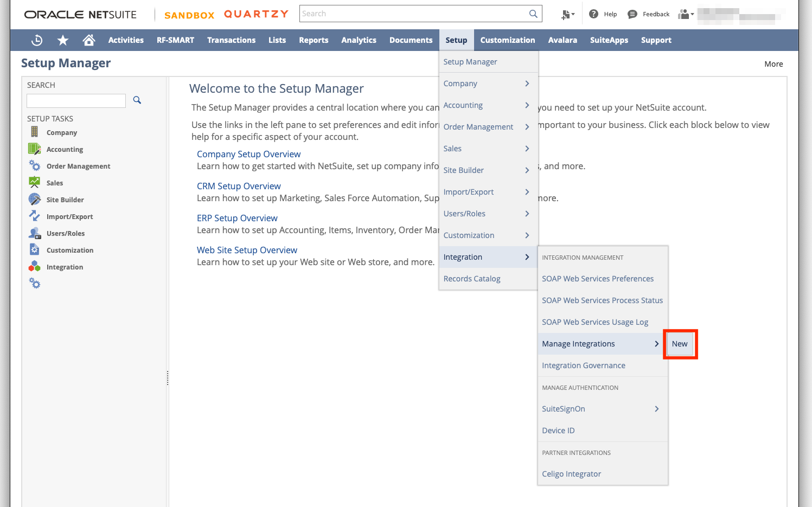Open the RF-SMART menu
Image resolution: width=812 pixels, height=507 pixels.
pos(175,40)
